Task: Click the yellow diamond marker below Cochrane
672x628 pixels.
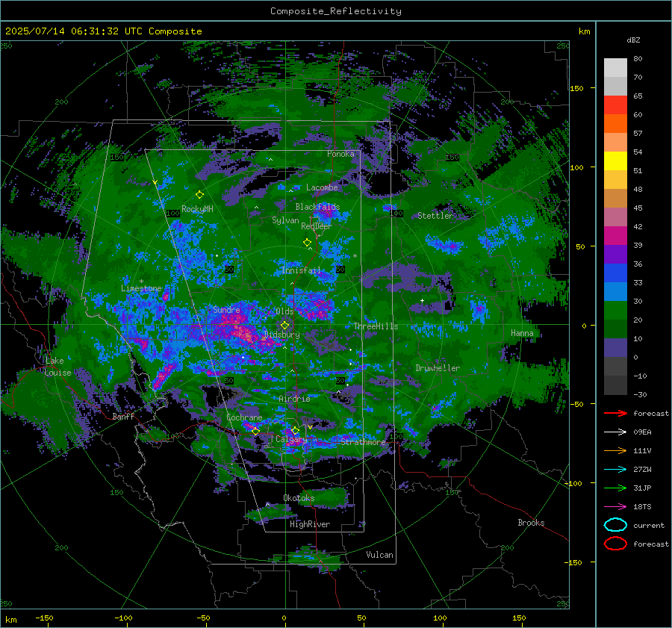Action: (255, 431)
